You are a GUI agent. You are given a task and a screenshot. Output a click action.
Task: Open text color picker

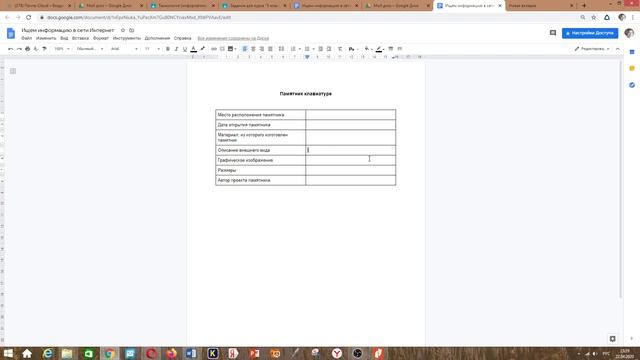click(193, 49)
